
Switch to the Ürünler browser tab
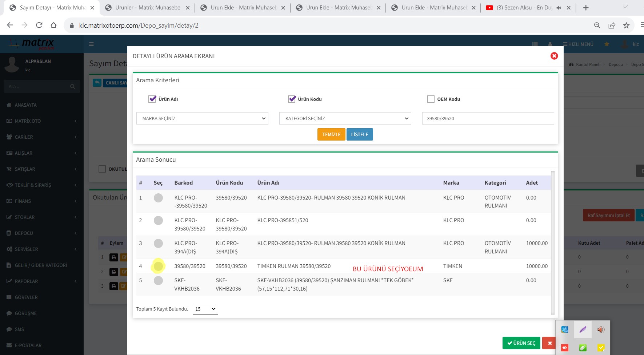coord(147,8)
